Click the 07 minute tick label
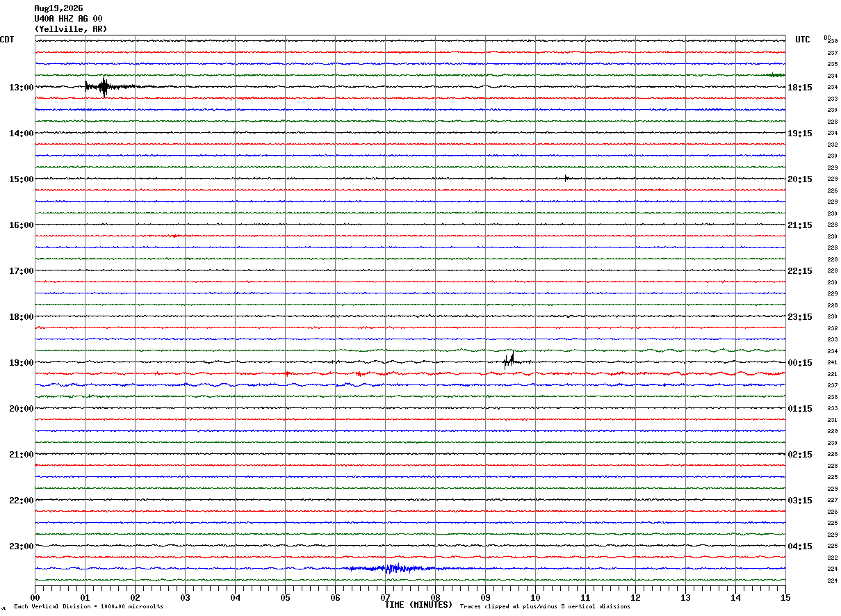This screenshot has height=616, width=841. pyautogui.click(x=385, y=597)
